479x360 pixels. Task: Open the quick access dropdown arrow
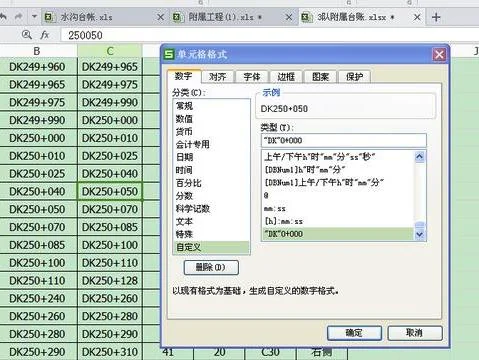point(34,16)
